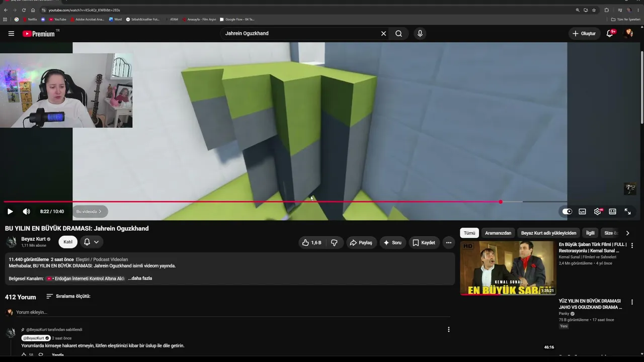Open the notifications bell in header
Viewport: 644px width, 362px height.
pyautogui.click(x=610, y=34)
